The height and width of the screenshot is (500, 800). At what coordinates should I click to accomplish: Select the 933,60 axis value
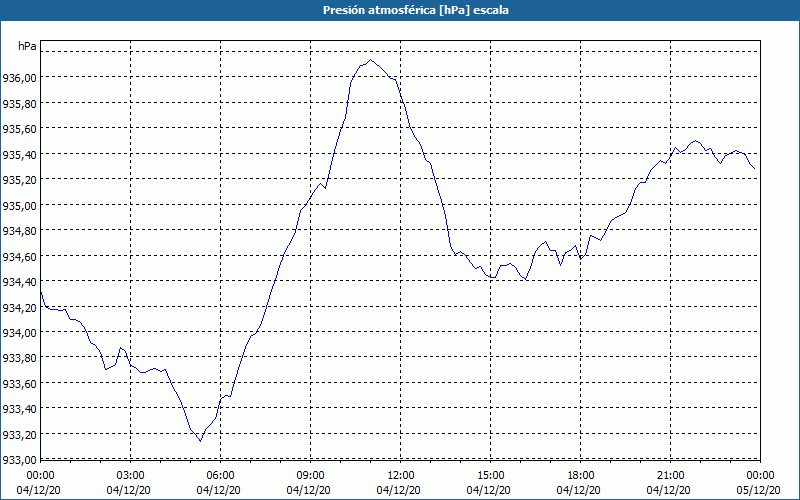19,383
